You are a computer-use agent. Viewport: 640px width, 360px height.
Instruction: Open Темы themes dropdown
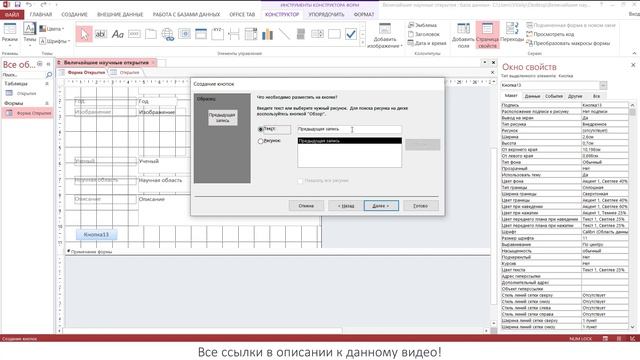coord(29,35)
